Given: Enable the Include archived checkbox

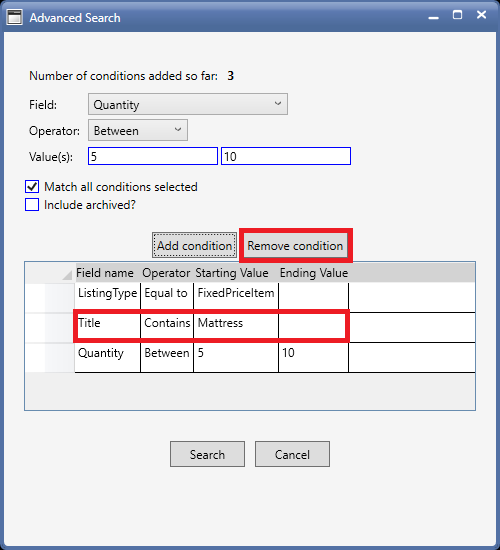Looking at the screenshot, I should (x=32, y=205).
